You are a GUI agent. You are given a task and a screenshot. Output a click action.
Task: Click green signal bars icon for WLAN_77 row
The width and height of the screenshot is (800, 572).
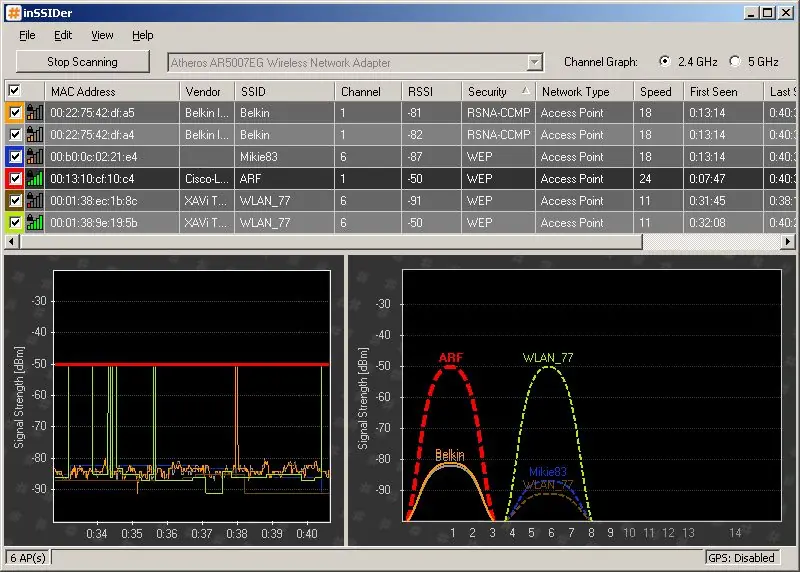(x=35, y=223)
